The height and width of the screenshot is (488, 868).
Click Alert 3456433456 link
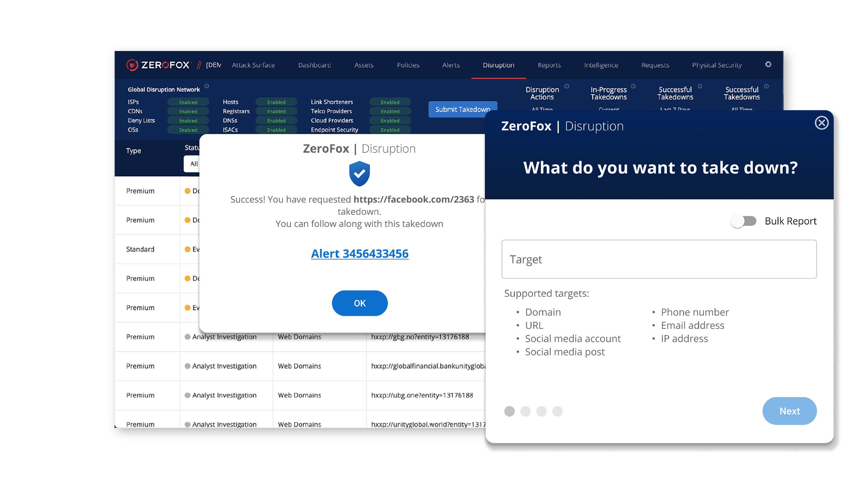click(x=359, y=253)
